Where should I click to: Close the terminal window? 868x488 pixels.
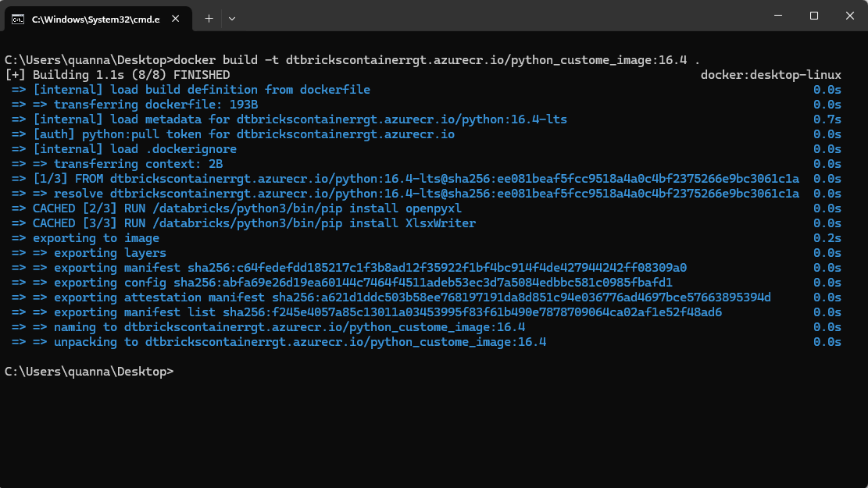pyautogui.click(x=849, y=16)
